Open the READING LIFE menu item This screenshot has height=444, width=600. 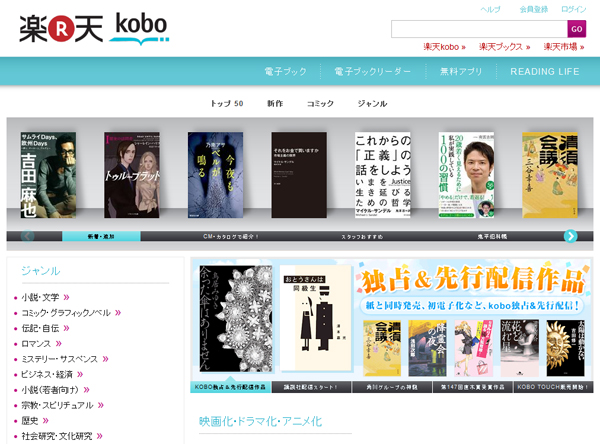tap(544, 72)
